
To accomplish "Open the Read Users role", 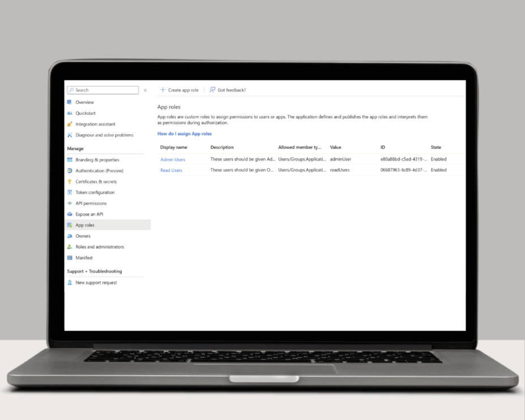I will 171,170.
